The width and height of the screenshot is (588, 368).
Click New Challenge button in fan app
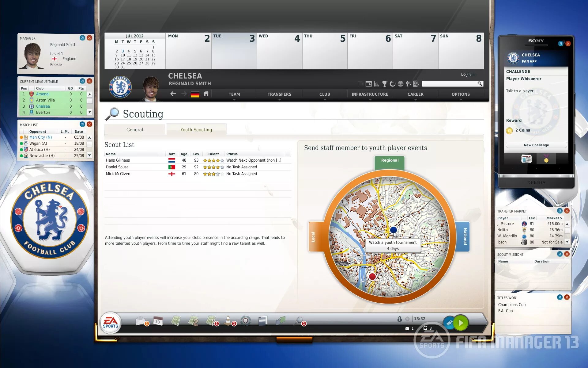[536, 145]
